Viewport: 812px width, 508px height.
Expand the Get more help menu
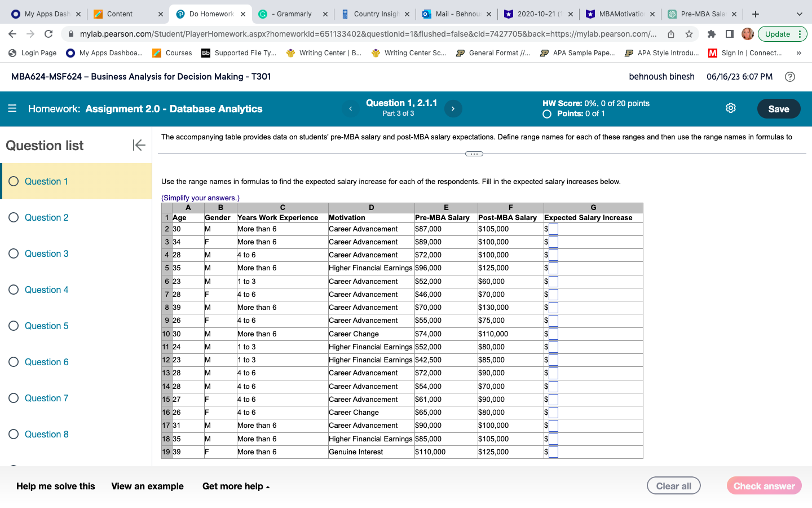[236, 487]
